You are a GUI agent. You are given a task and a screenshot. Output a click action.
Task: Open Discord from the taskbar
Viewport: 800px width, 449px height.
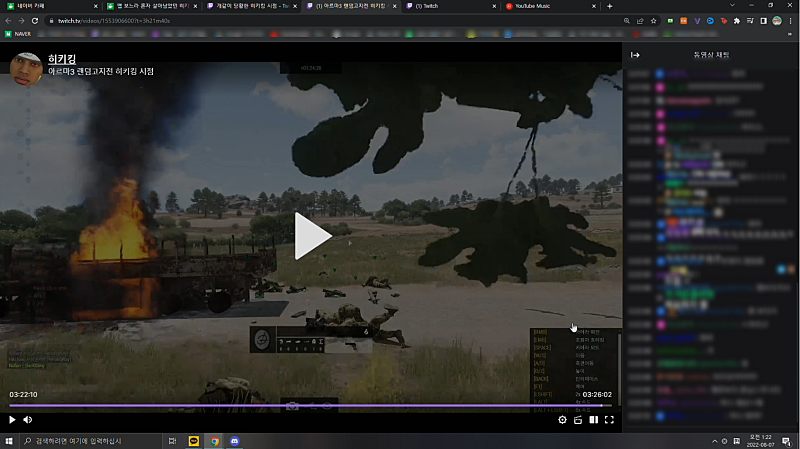coord(235,441)
